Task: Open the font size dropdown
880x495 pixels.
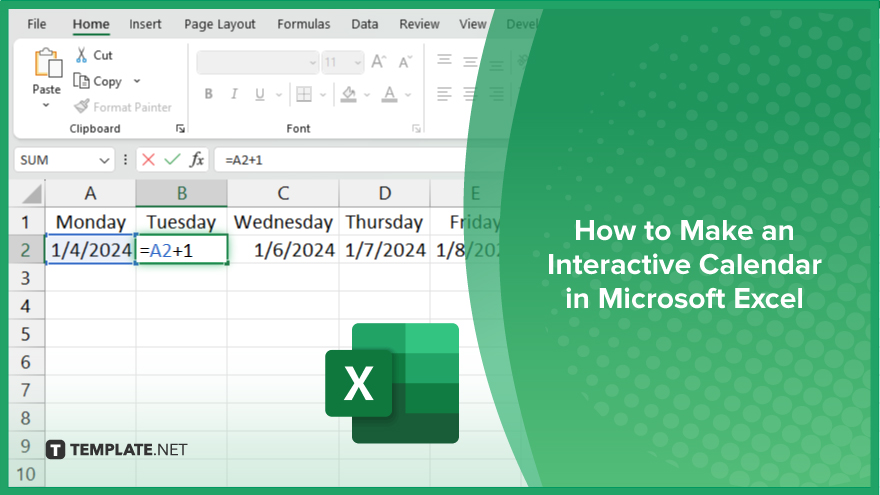Action: 358,62
